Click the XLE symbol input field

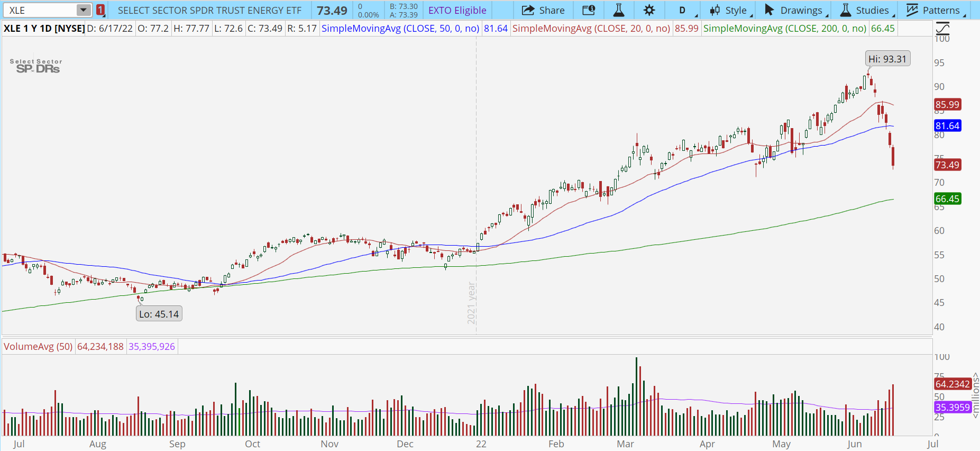pyautogui.click(x=40, y=10)
